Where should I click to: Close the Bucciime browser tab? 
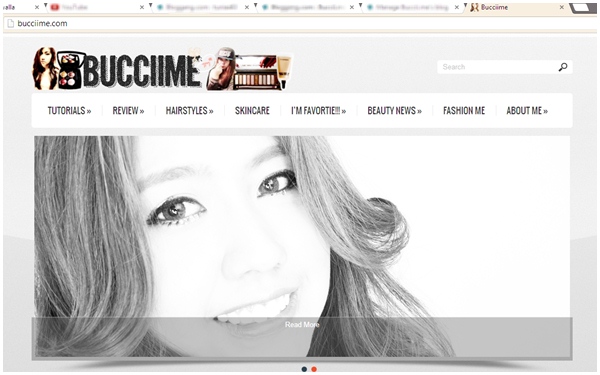pos(562,7)
